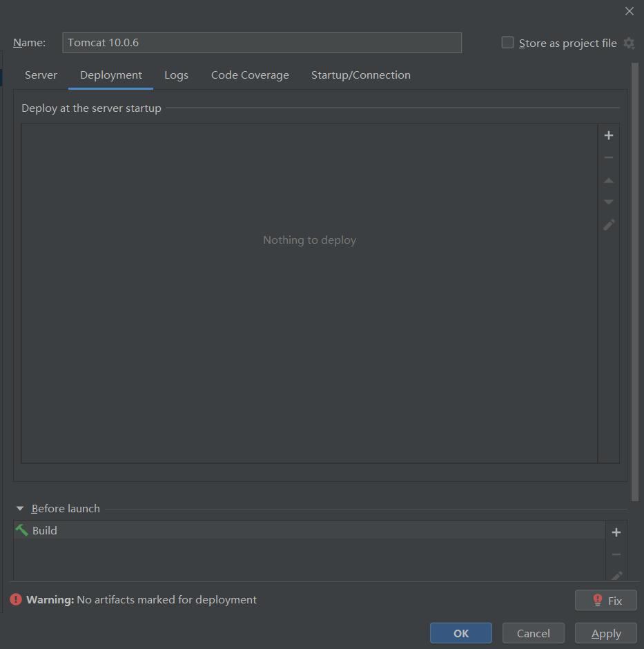Switch to the Server tab
This screenshot has height=649, width=644.
pos(41,75)
